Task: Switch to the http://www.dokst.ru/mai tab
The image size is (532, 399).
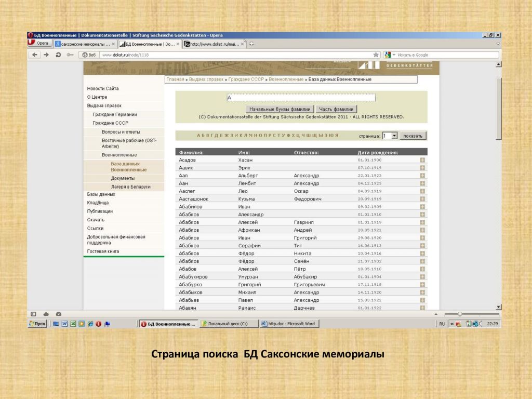Action: coord(214,44)
